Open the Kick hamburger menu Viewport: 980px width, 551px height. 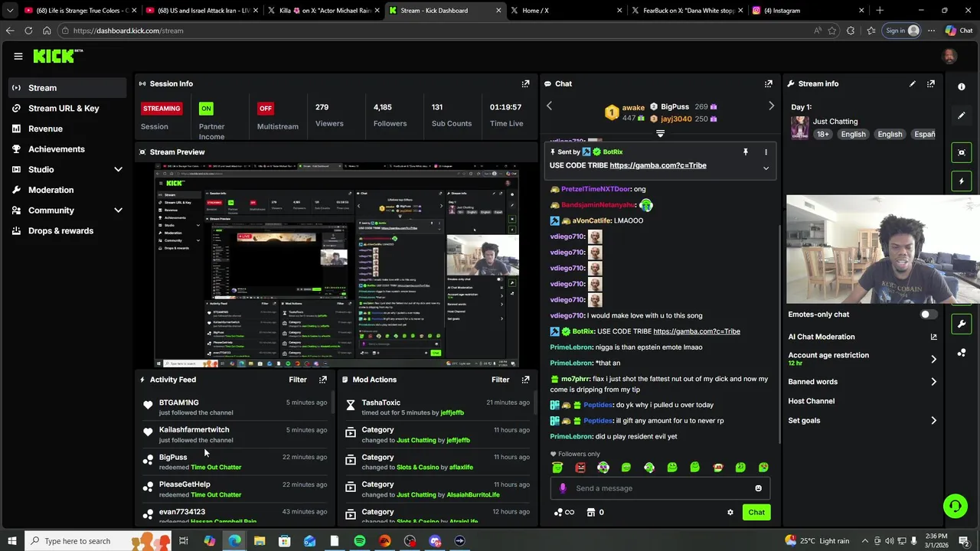click(18, 56)
